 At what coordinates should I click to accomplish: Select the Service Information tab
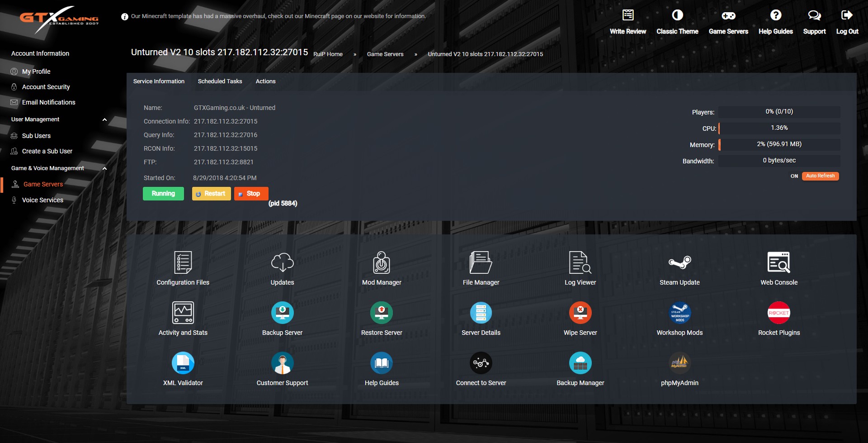(159, 81)
